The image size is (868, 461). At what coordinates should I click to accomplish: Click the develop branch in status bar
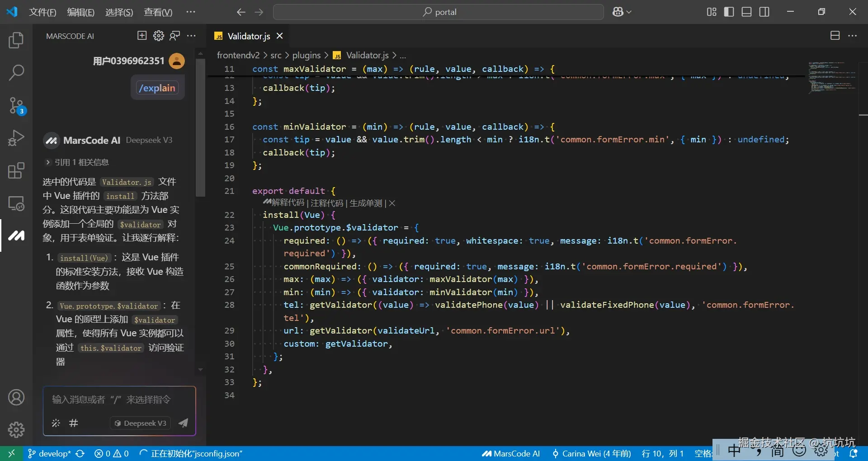tap(50, 453)
